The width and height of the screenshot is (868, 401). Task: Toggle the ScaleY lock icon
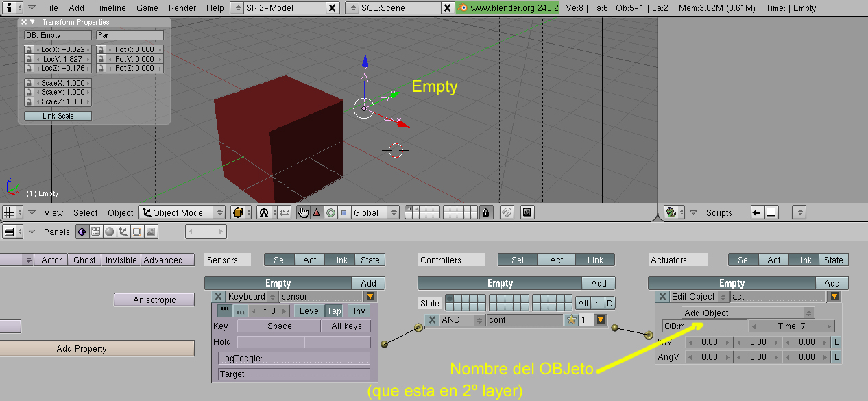pyautogui.click(x=29, y=92)
